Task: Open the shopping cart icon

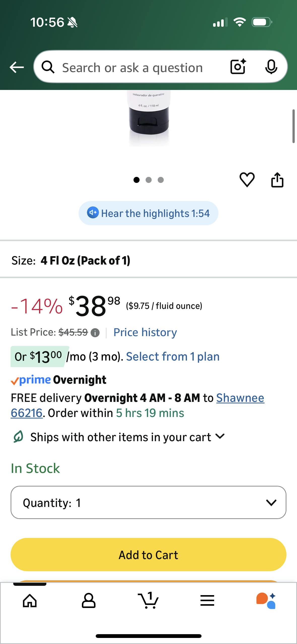Action: (148, 601)
